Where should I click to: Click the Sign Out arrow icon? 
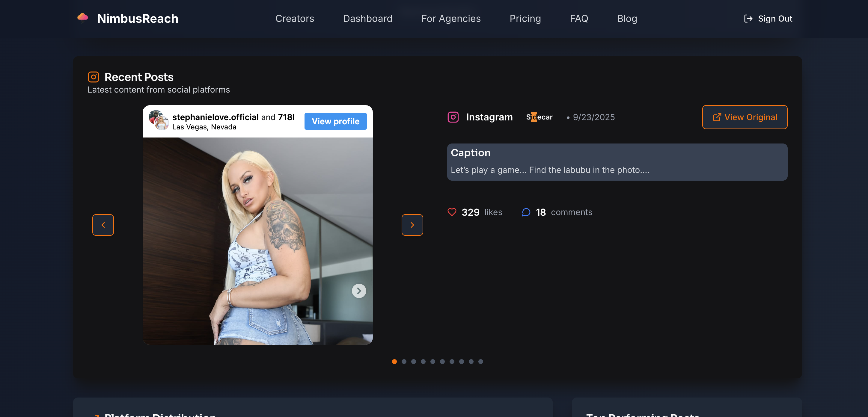pos(748,19)
